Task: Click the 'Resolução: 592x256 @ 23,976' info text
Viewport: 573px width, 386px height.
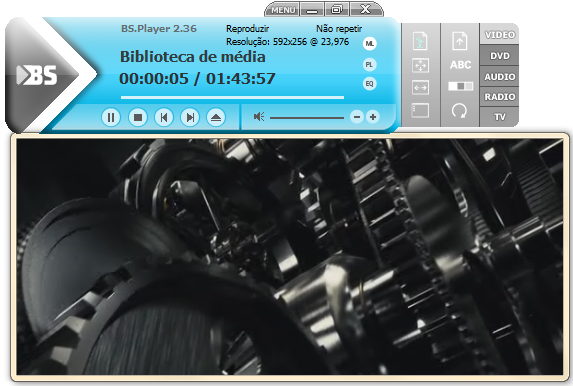Action: tap(287, 42)
